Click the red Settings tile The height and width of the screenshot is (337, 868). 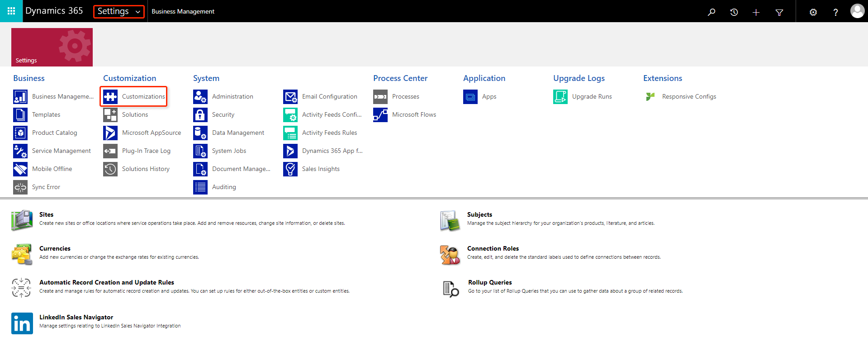point(52,47)
